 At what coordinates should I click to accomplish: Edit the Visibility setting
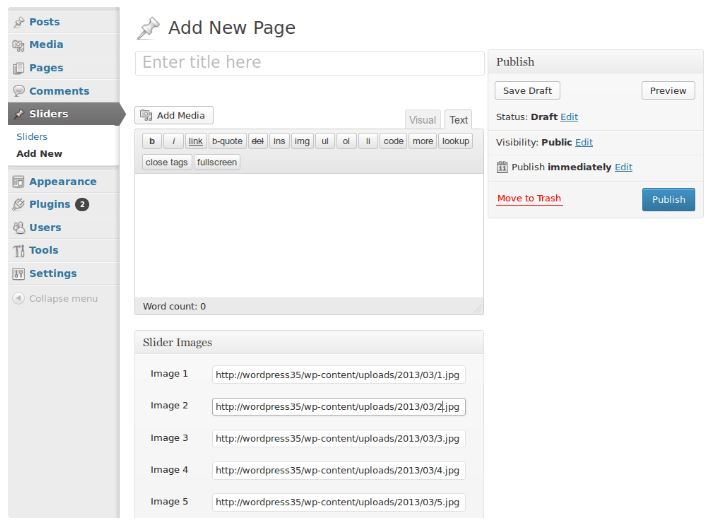point(583,143)
